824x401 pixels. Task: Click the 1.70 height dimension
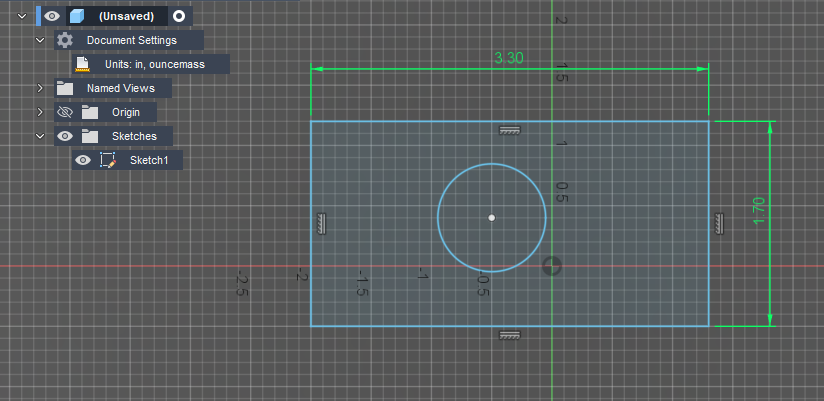758,209
